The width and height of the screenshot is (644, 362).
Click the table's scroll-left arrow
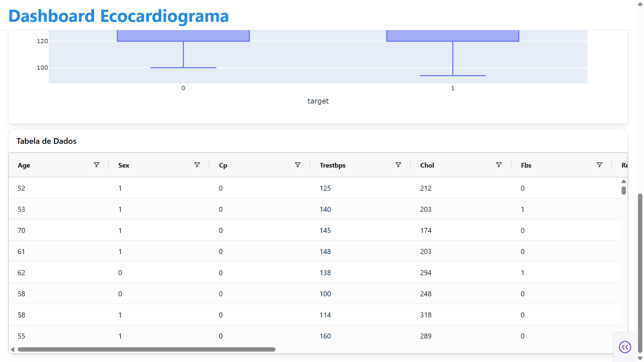(12, 349)
